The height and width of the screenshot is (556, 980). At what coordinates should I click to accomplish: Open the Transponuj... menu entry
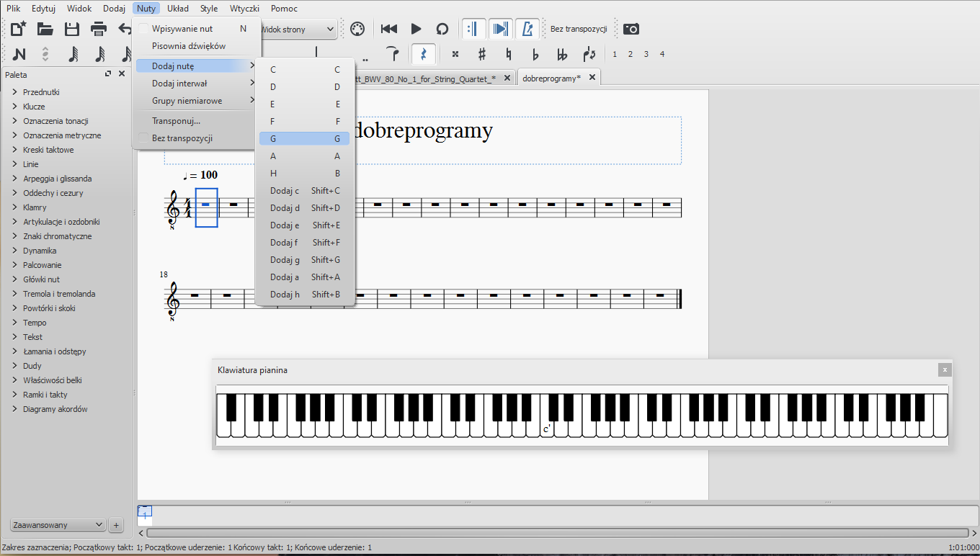(176, 120)
